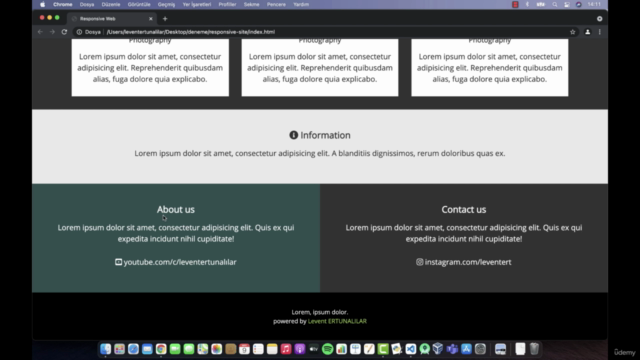Close the Responsive Web tab
Image resolution: width=640 pixels, height=360 pixels.
click(x=151, y=19)
